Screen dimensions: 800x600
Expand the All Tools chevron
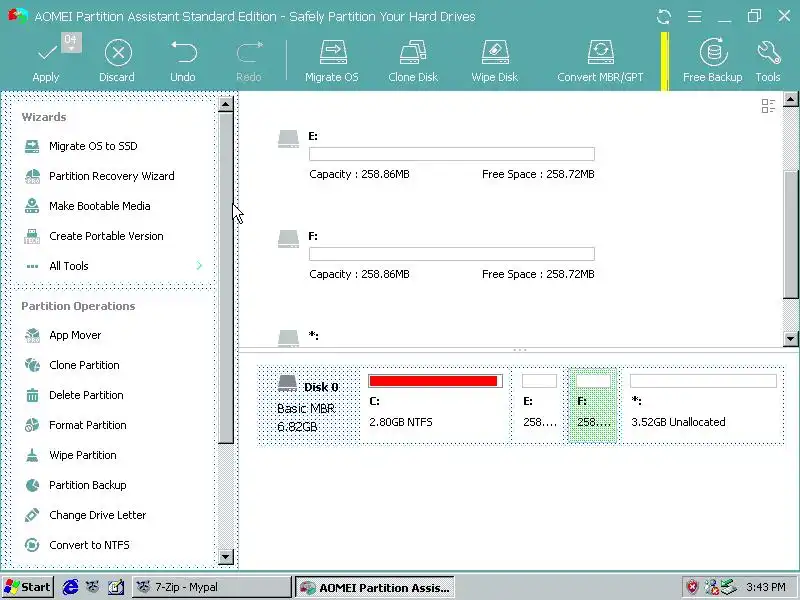(x=199, y=266)
